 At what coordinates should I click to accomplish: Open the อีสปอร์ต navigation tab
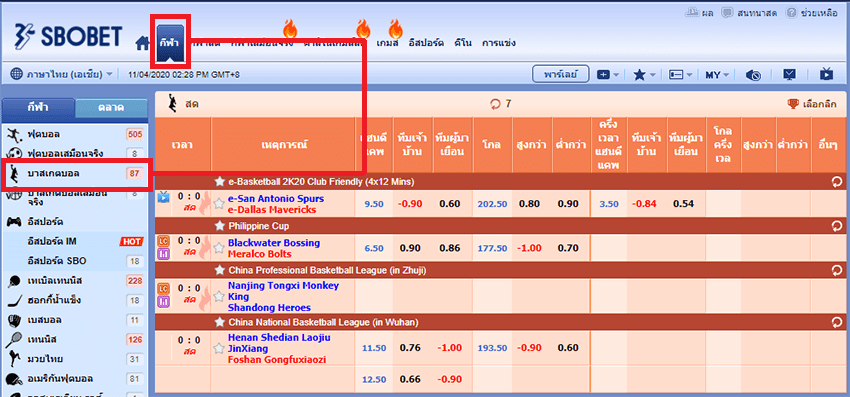426,43
